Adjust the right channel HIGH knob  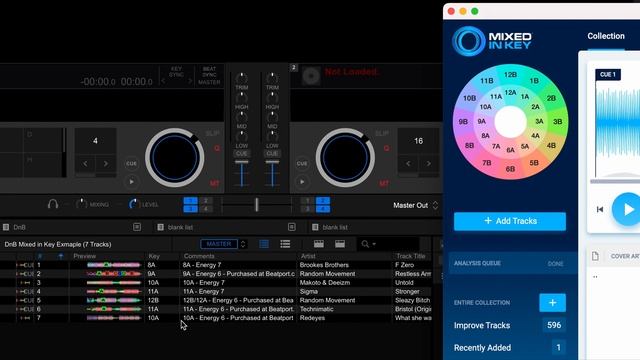272,97
